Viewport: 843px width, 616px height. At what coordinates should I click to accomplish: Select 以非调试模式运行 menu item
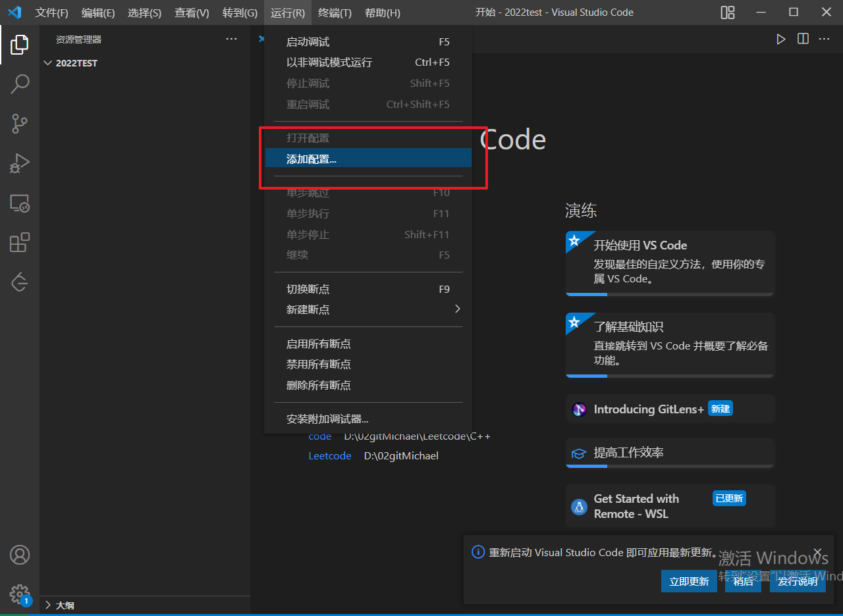pyautogui.click(x=368, y=63)
